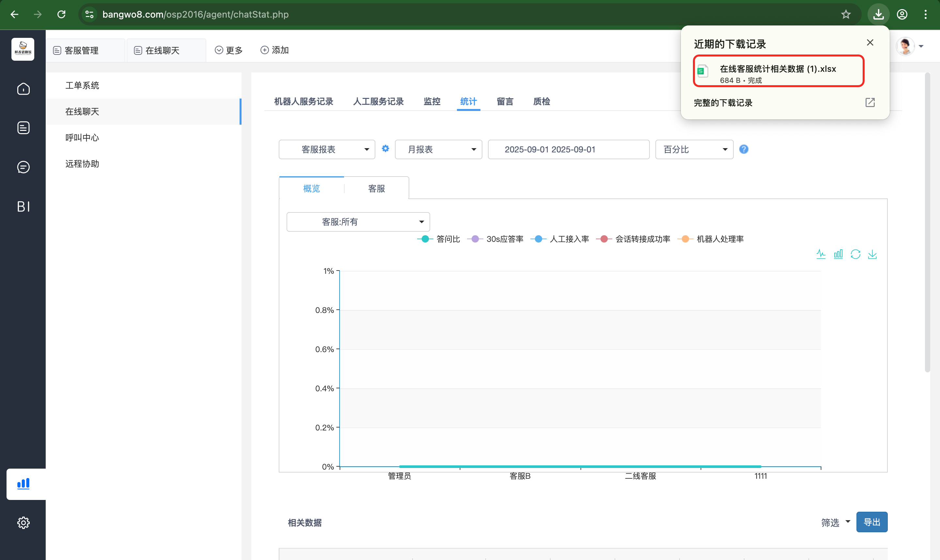940x560 pixels.
Task: Click the chart restore/refresh icon
Action: [855, 254]
